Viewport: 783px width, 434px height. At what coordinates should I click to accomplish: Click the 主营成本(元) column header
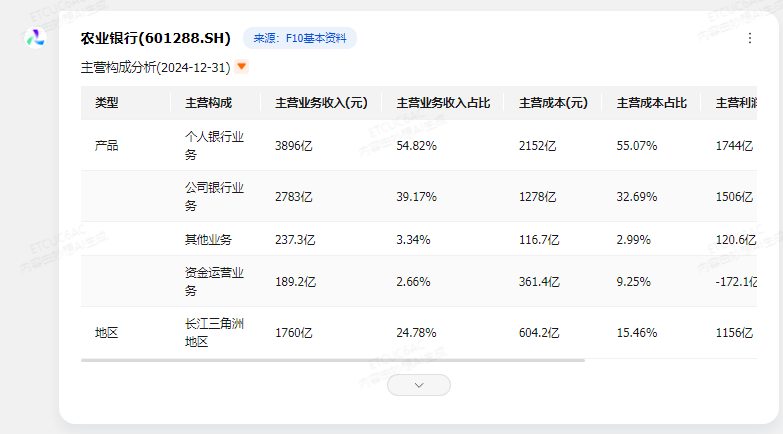click(553, 103)
